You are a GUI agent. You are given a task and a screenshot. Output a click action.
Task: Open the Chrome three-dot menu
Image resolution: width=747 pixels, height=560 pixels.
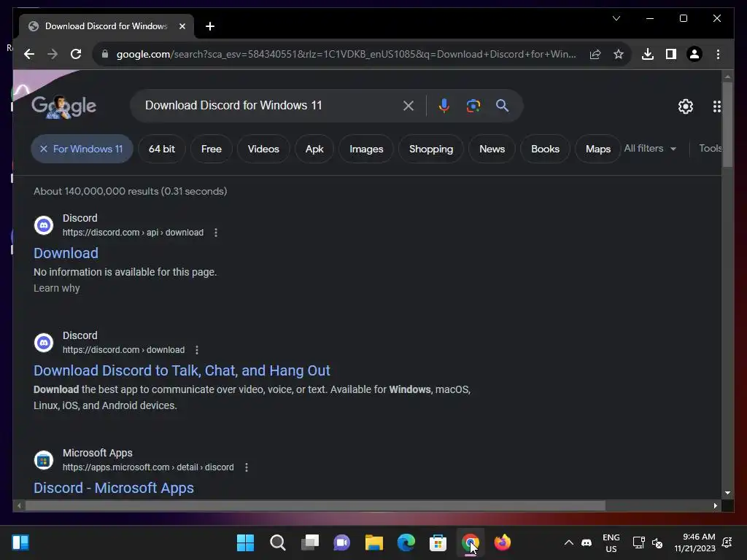(x=718, y=54)
